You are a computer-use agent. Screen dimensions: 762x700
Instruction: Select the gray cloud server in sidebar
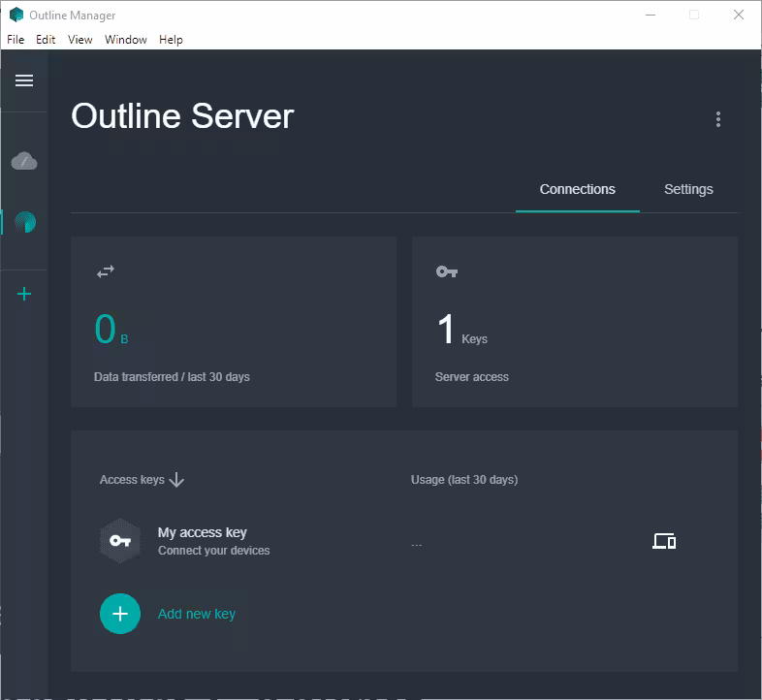[x=24, y=161]
